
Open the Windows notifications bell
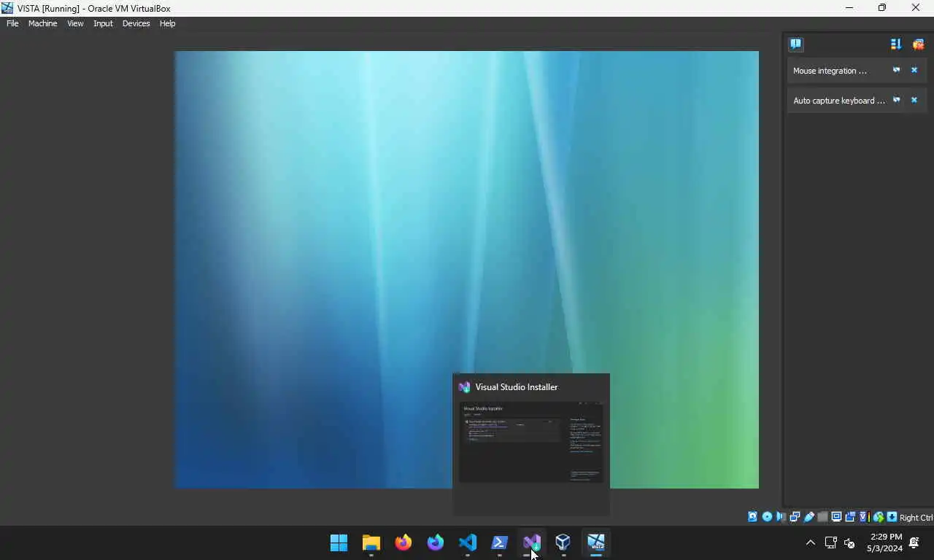(x=914, y=542)
